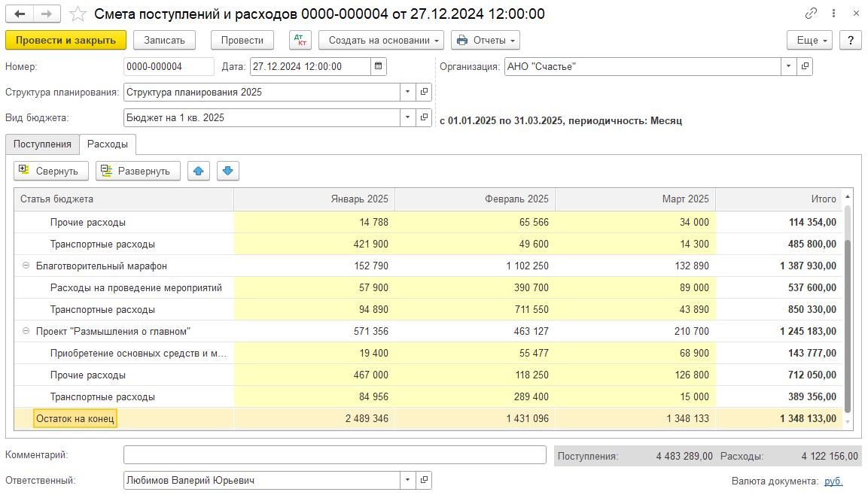Viewport: 868px width, 495px height.
Task: Open the Отчеты dropdown menu
Action: 486,41
